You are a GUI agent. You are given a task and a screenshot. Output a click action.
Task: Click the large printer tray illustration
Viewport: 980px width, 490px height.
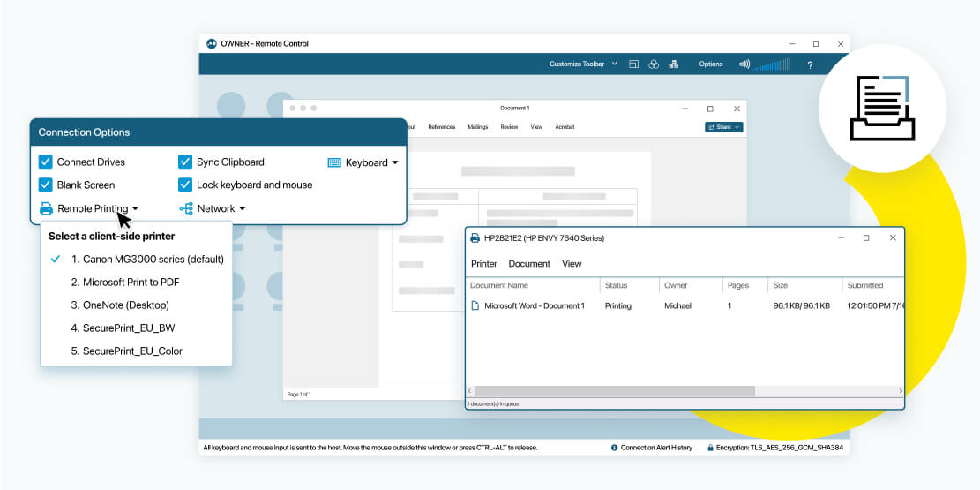click(882, 108)
